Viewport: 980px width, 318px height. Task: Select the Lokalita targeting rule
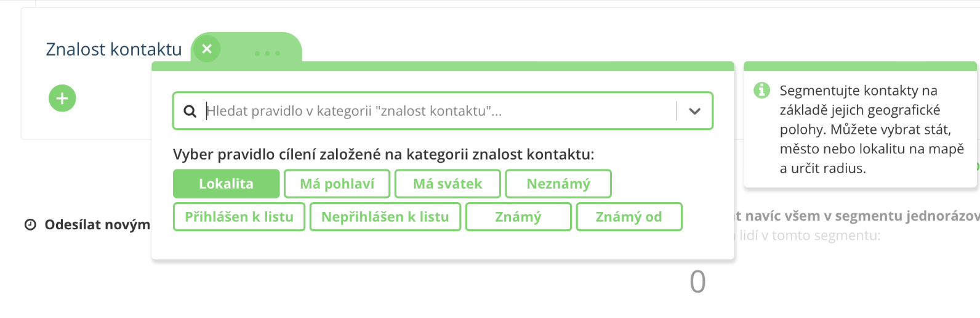(226, 184)
